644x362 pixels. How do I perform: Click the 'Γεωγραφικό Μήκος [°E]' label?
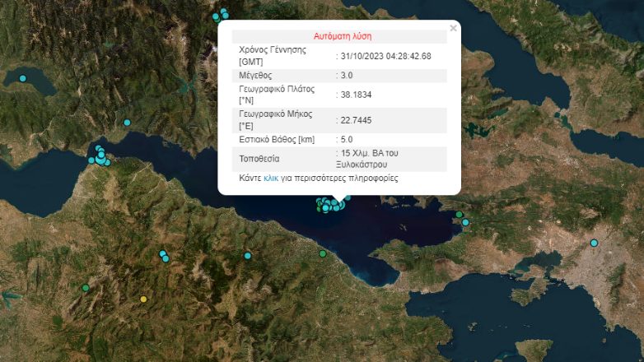(x=276, y=120)
